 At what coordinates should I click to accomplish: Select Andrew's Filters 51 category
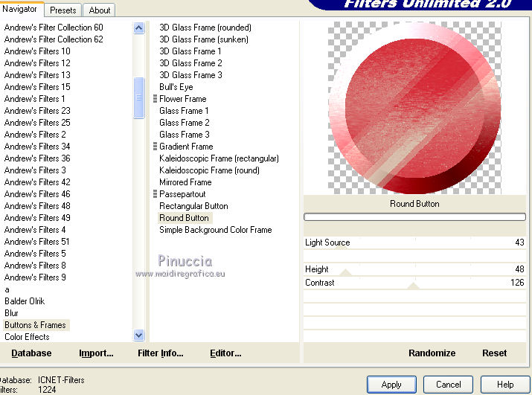(x=36, y=242)
